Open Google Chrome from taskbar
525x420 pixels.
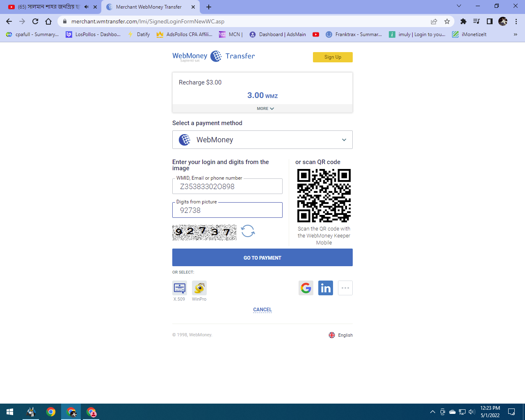[x=51, y=412]
